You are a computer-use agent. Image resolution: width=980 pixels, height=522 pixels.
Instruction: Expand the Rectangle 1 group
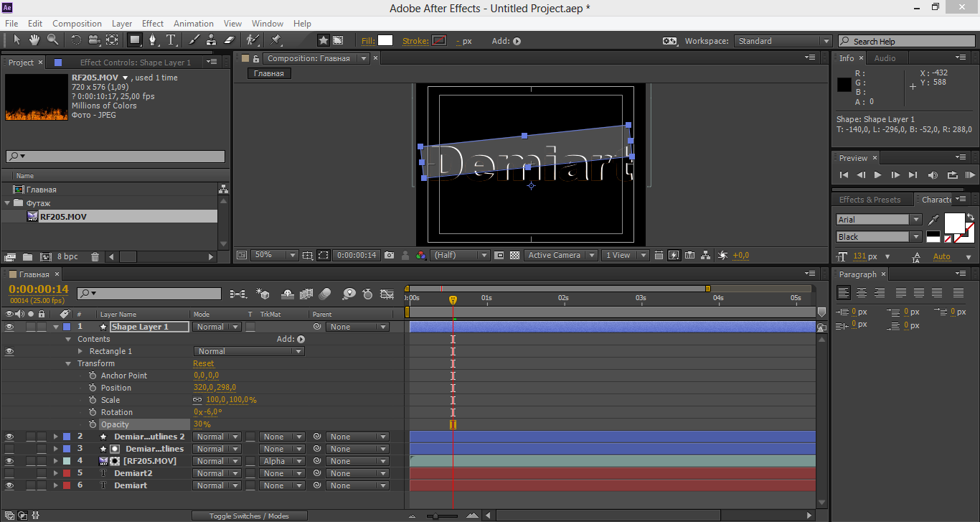80,351
